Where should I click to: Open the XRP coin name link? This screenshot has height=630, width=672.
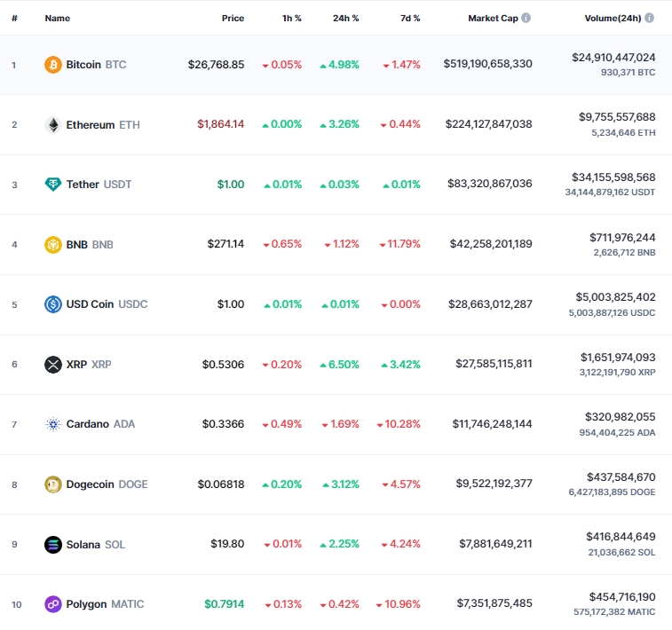click(x=89, y=365)
